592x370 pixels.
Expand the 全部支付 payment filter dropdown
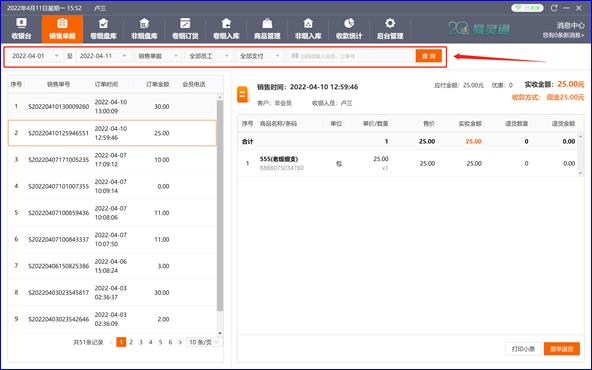pyautogui.click(x=259, y=56)
